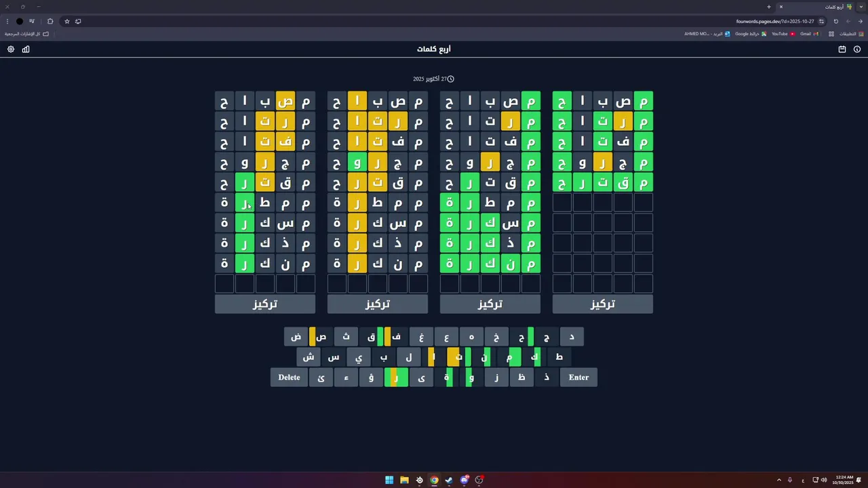Tap the خ key on the keyboard
This screenshot has height=488, width=868.
496,337
